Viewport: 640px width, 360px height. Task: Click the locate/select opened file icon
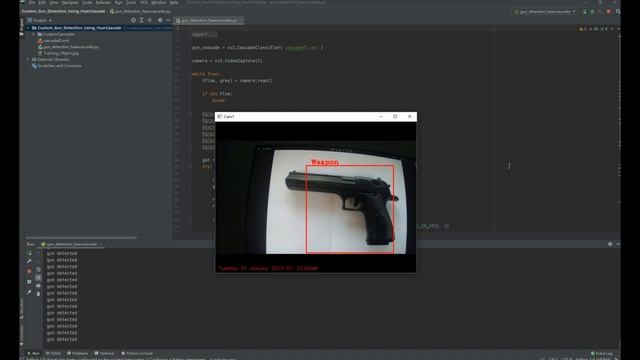[x=133, y=20]
